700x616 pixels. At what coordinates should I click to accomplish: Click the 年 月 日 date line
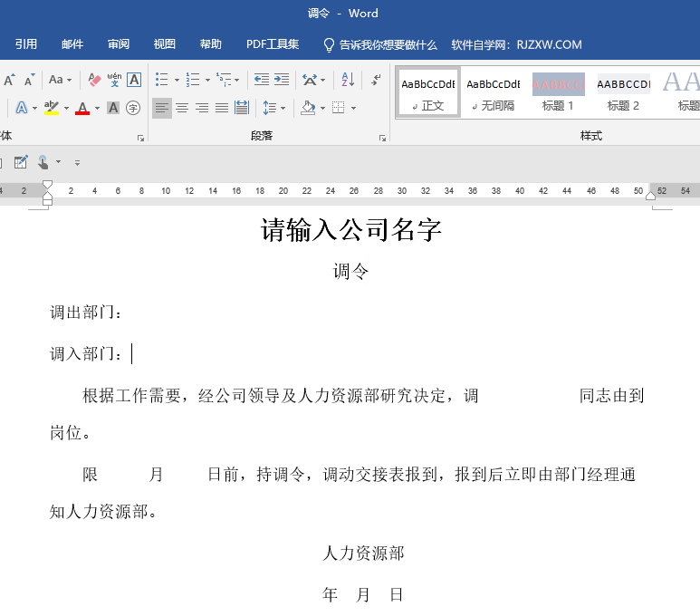pyautogui.click(x=363, y=594)
